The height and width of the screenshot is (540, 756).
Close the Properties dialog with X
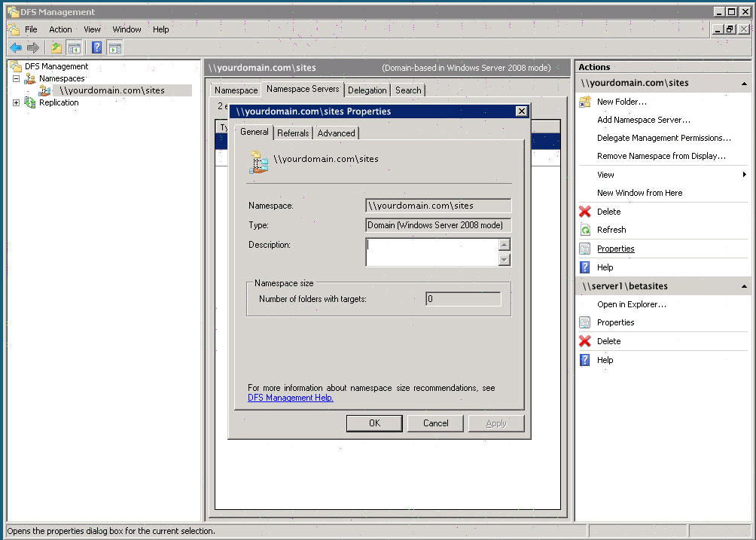(522, 111)
